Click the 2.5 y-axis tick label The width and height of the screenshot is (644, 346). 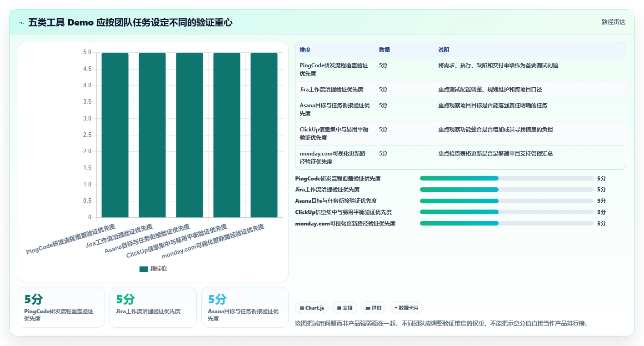pyautogui.click(x=87, y=135)
